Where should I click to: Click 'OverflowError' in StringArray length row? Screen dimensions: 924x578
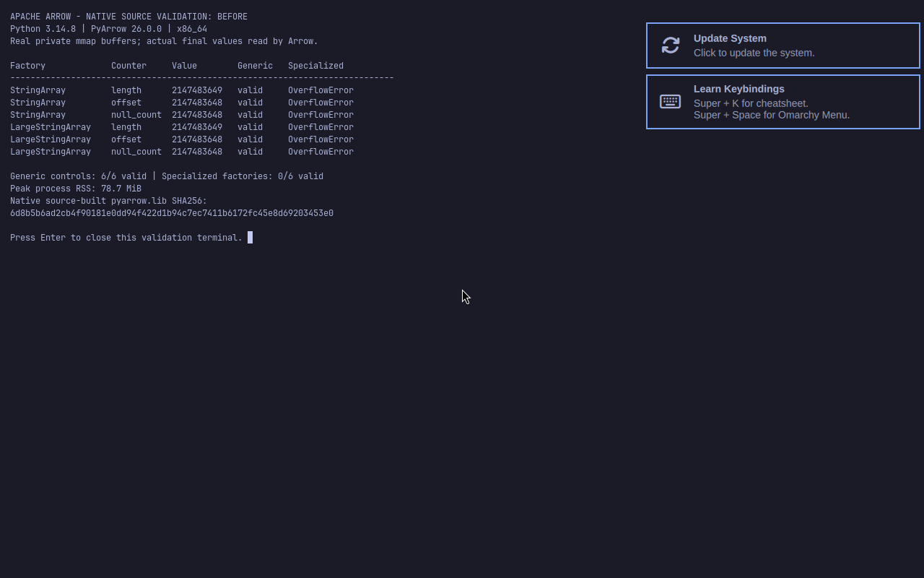tap(321, 90)
